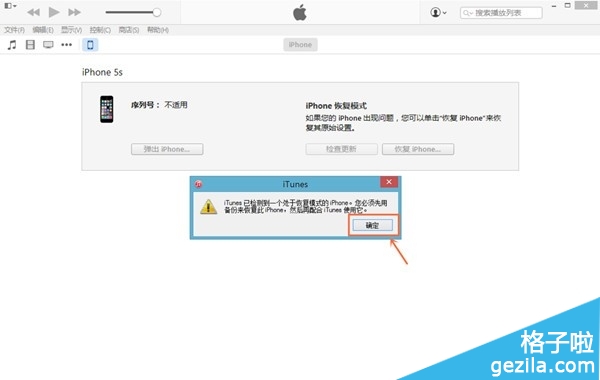This screenshot has height=380, width=600.
Task: Start playback with the play button
Action: pyautogui.click(x=54, y=12)
